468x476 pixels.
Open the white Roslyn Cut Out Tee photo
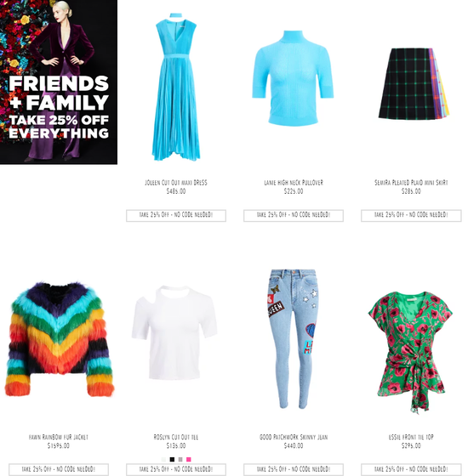click(174, 332)
